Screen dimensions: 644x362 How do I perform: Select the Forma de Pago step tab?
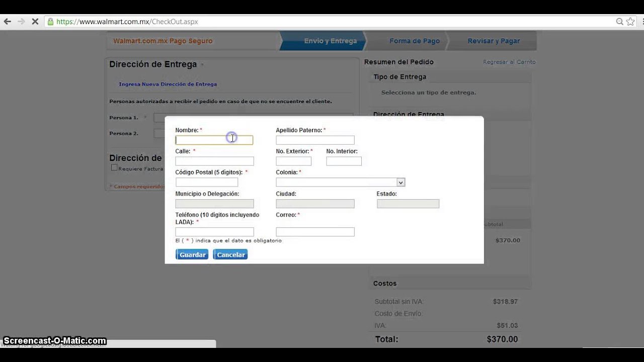pyautogui.click(x=415, y=41)
